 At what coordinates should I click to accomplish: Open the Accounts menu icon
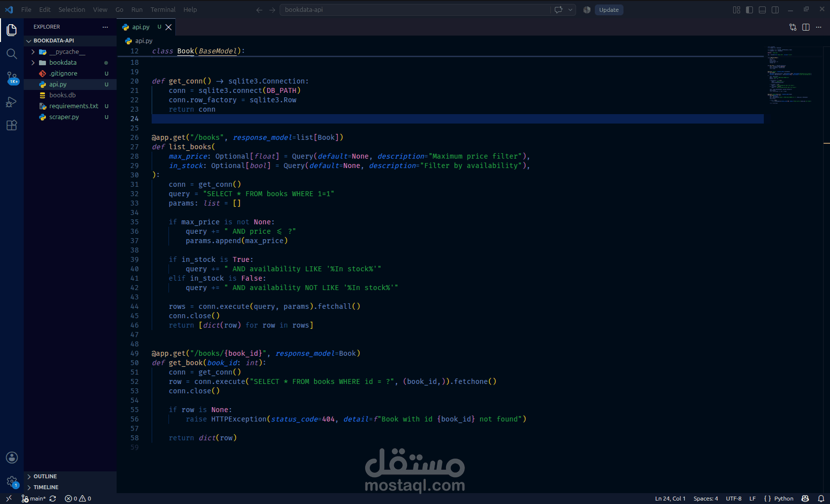12,458
